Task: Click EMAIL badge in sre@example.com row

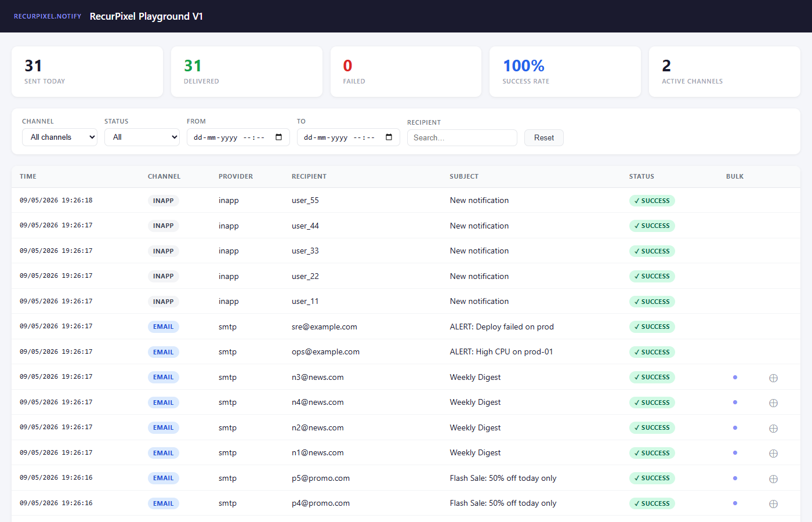Action: click(164, 327)
